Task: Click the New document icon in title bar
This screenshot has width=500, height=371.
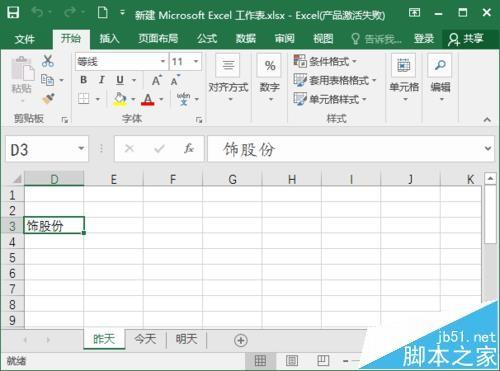Action: coord(102,13)
